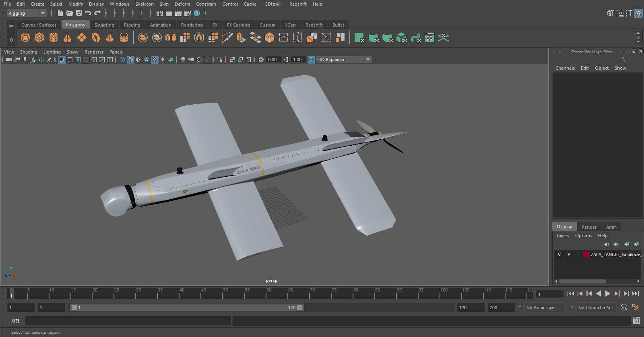Toggle Film Gate display in the viewport toolbar
Viewport: 644px width, 337px height.
(70, 60)
